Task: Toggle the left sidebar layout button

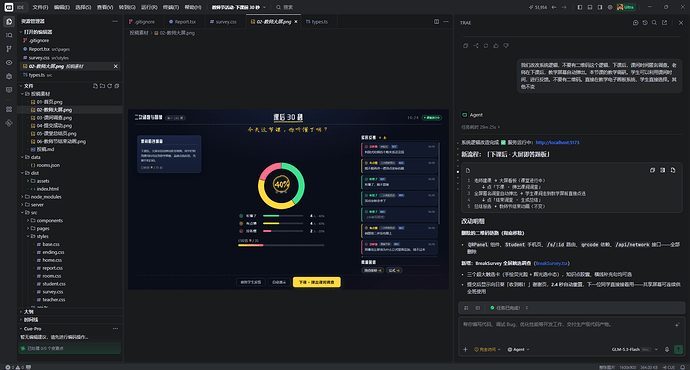Action: [x=580, y=7]
